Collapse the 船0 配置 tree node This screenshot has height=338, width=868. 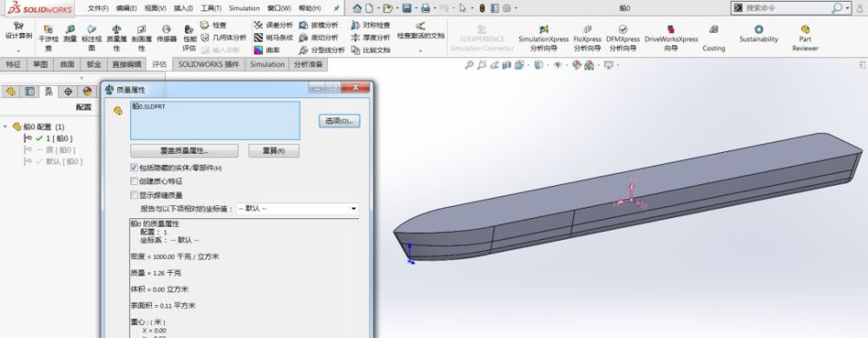pos(5,127)
